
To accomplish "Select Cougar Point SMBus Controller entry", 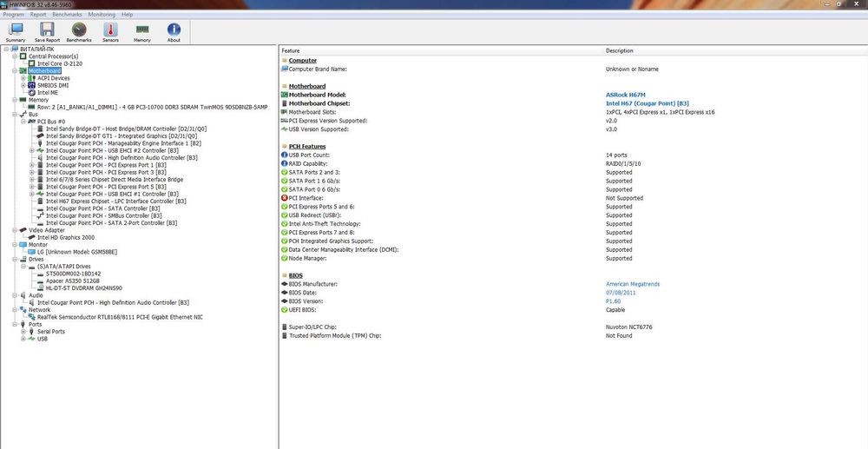I will pyautogui.click(x=104, y=215).
